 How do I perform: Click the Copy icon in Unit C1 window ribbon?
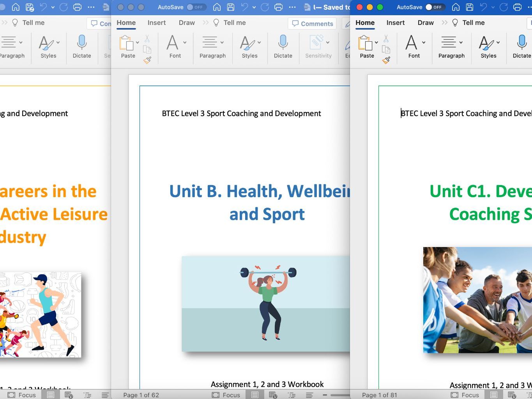pos(386,49)
